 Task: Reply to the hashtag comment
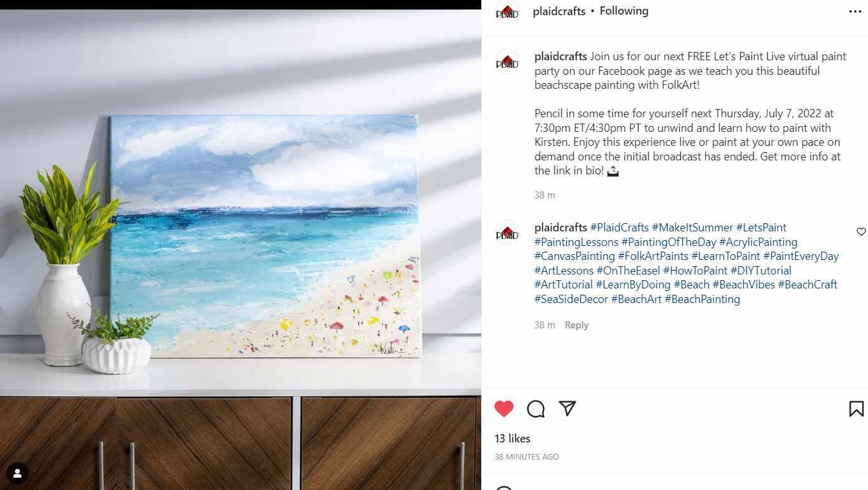pos(576,325)
